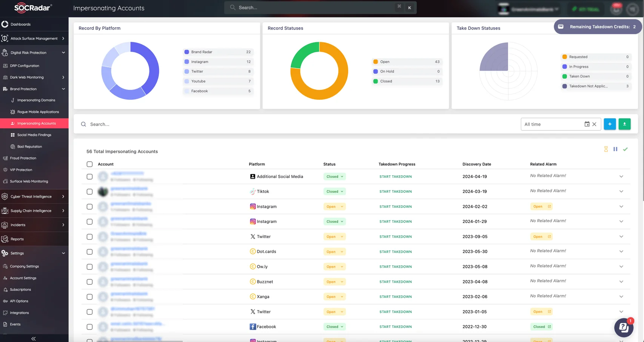Click the Reports sidebar icon
This screenshot has width=644, height=342.
5,239
